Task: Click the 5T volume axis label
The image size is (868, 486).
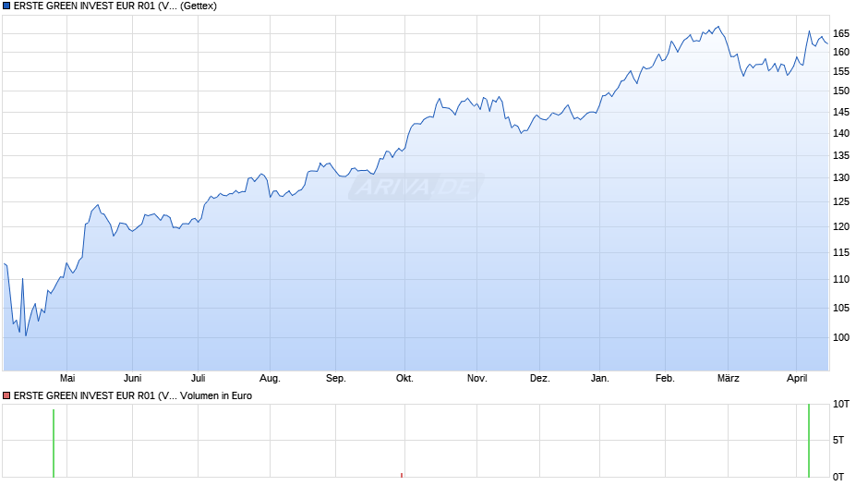Action: point(838,440)
